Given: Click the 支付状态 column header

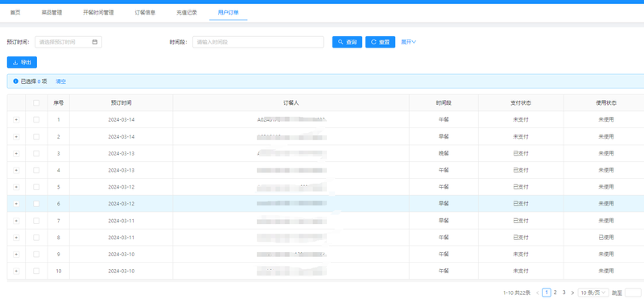Looking at the screenshot, I should pyautogui.click(x=521, y=103).
